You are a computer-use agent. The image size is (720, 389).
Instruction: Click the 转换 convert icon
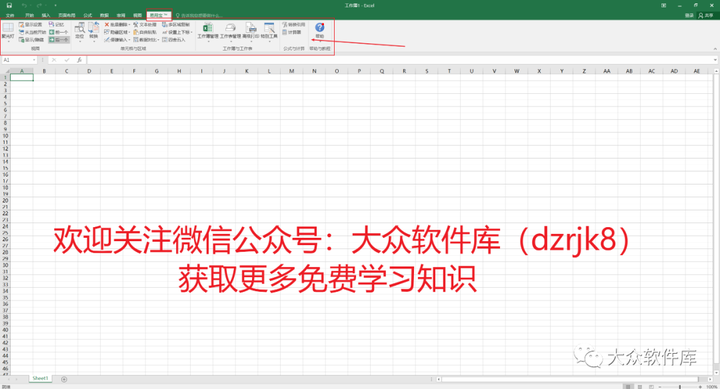[94, 31]
